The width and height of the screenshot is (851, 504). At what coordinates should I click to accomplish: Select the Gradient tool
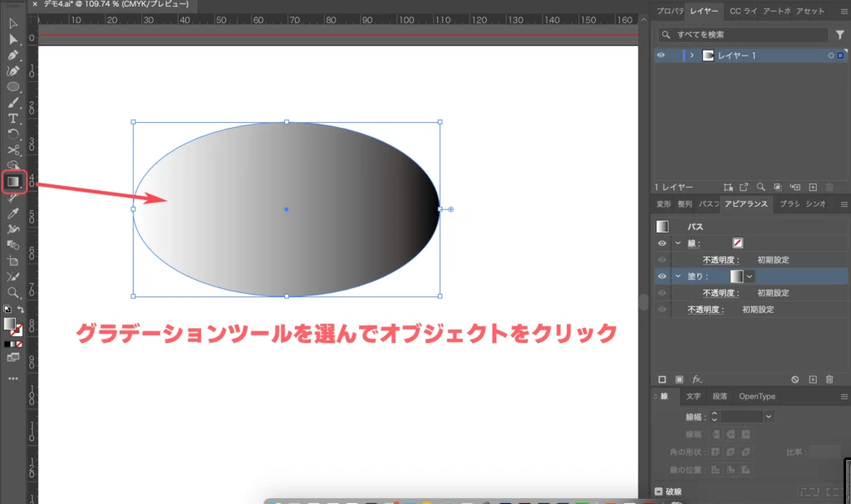click(13, 182)
